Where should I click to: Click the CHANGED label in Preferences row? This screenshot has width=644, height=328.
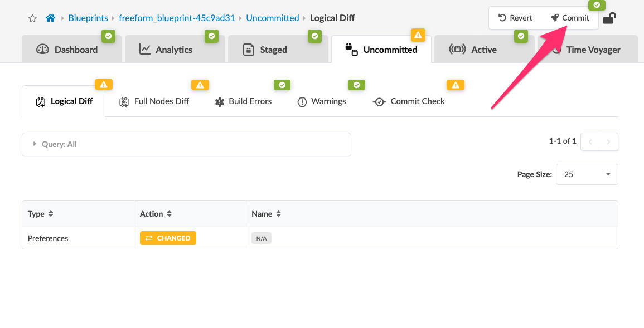(x=168, y=238)
